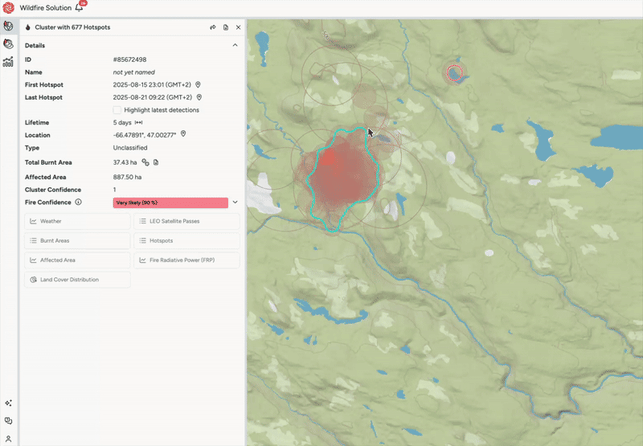Screen dimensions: 643x446
Task: Click the Wildfire Solution logo icon
Action: pos(8,7)
